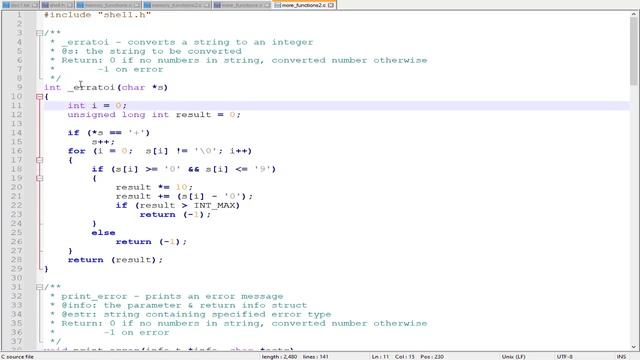Click the 'Unix (LF)' line ending indicator
Viewport: 640px width, 360px height.
click(x=513, y=356)
